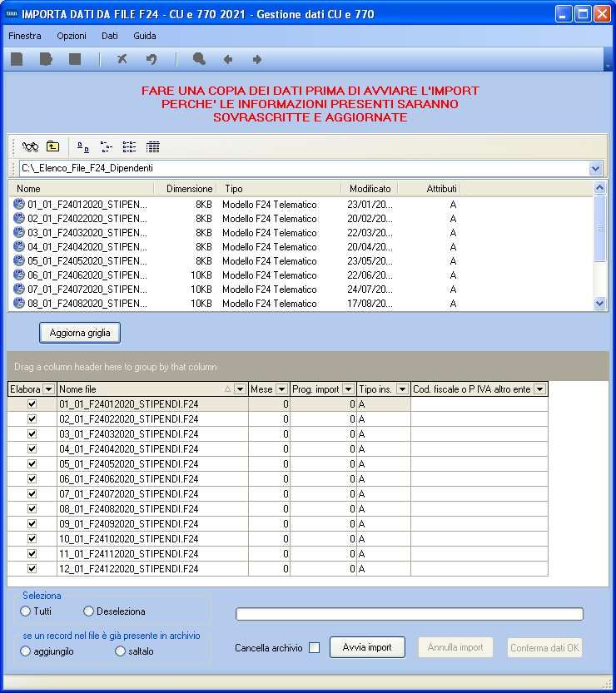This screenshot has width=616, height=693.
Task: Uncheck Elabora for 01_01_F24012020_STIPENDI.F24 row
Action: click(x=32, y=403)
